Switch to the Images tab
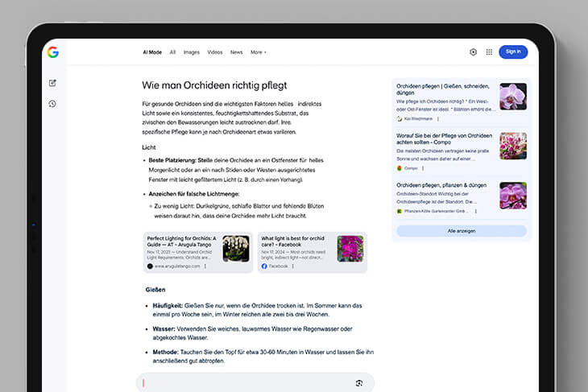Viewport: 588px width, 392px height. pyautogui.click(x=191, y=52)
